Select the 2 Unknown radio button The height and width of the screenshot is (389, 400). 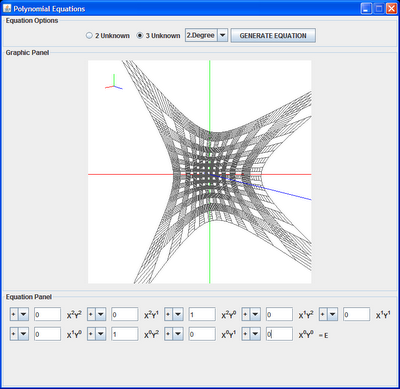tap(108, 36)
